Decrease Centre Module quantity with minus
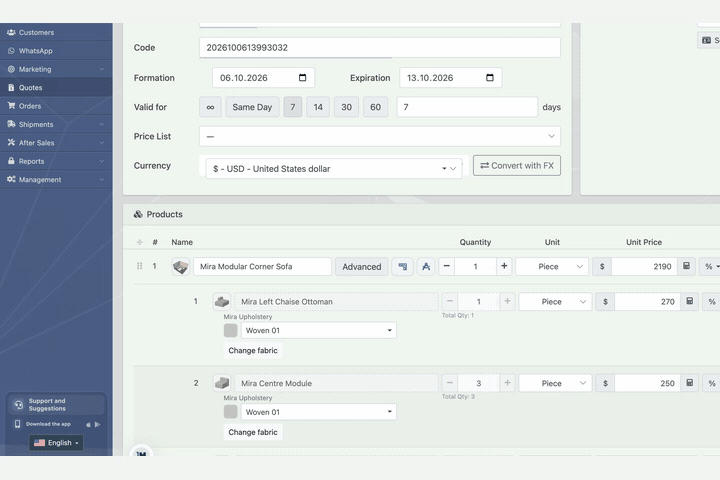720x480 pixels. pyautogui.click(x=450, y=383)
